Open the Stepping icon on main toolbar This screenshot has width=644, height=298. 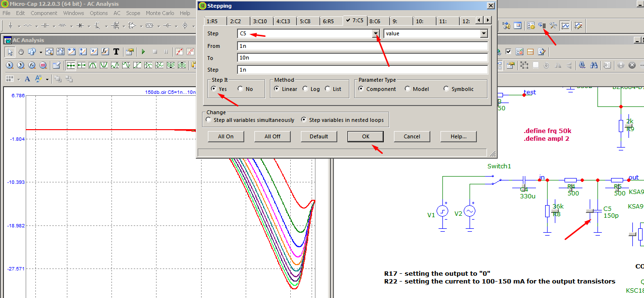(x=542, y=26)
